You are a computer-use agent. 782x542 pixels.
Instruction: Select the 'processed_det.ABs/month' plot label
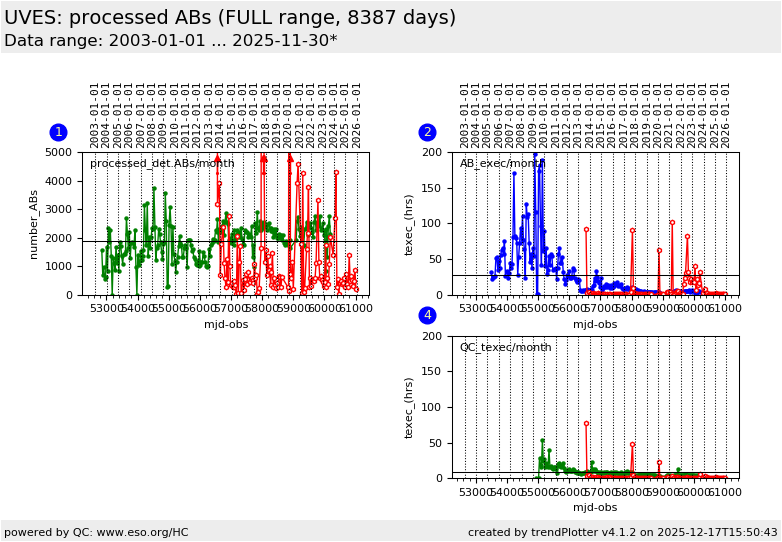162,164
